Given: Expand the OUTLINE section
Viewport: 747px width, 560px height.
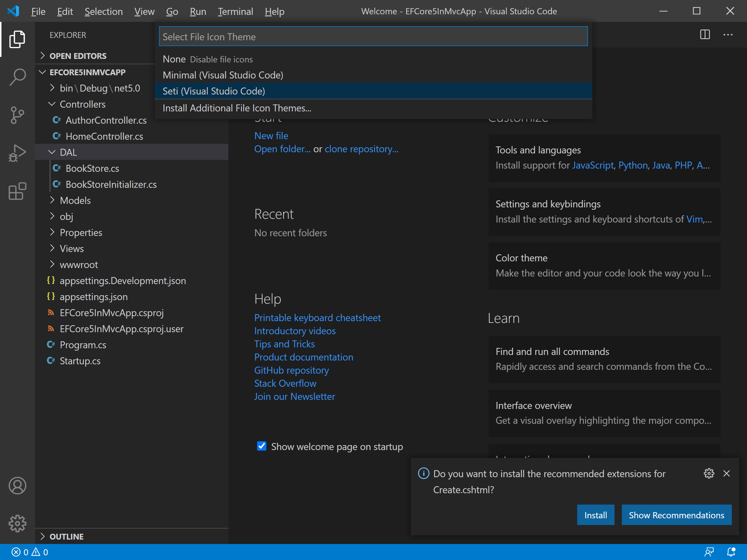Looking at the screenshot, I should (x=67, y=536).
